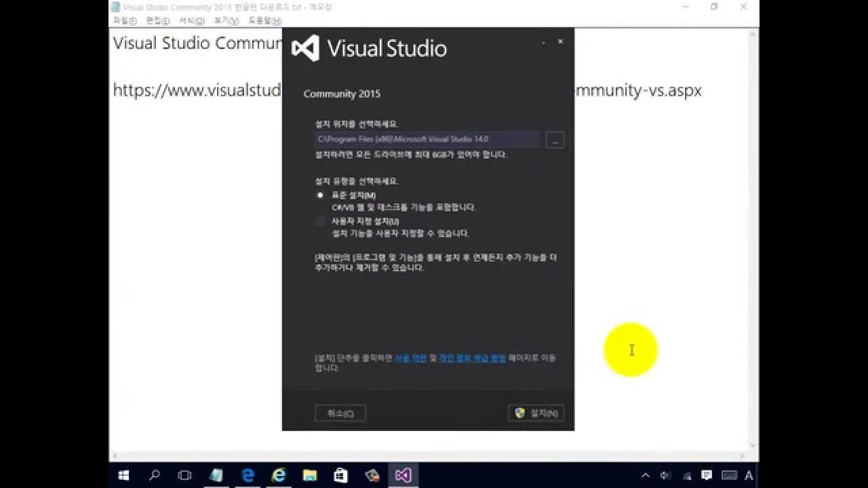The image size is (868, 488).
Task: Open Notepad's 보기 menu
Action: click(226, 21)
